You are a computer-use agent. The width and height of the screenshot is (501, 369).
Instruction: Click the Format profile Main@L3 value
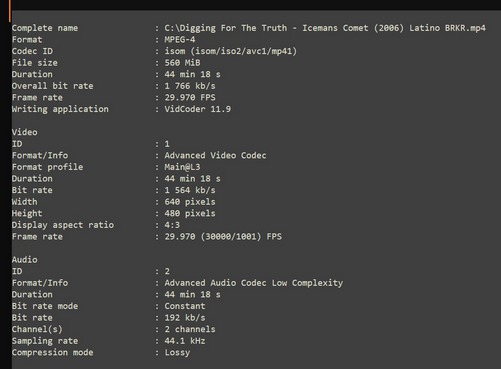coord(182,167)
